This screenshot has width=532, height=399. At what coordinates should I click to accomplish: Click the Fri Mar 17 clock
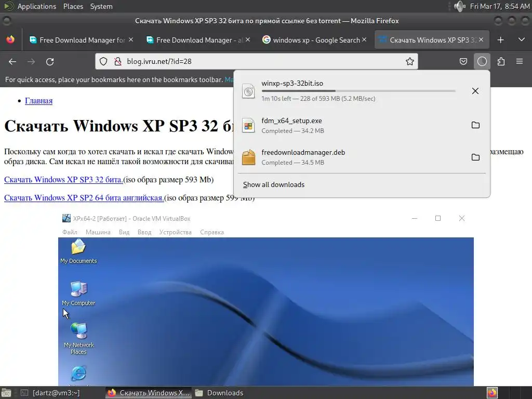point(500,6)
